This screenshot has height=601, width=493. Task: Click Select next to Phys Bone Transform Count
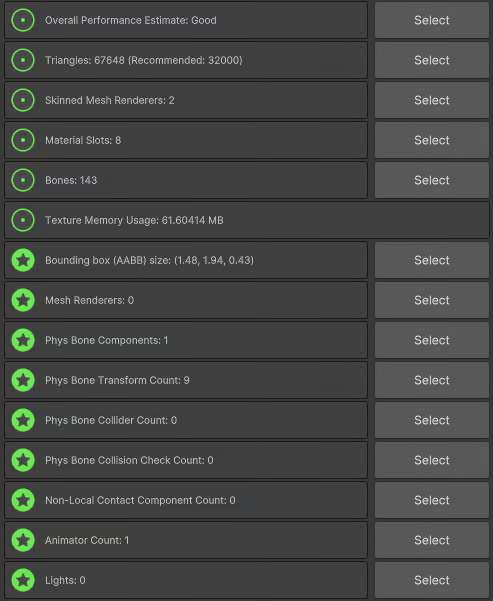pyautogui.click(x=432, y=380)
